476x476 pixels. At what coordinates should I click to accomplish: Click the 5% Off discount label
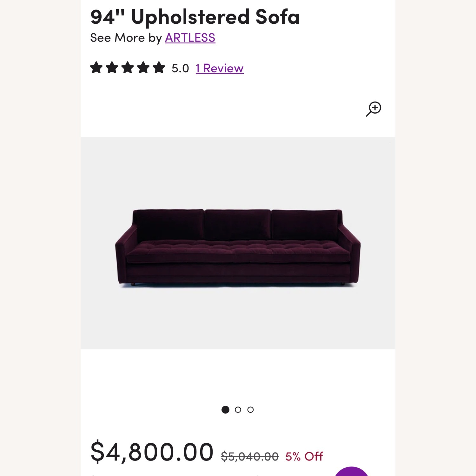(x=304, y=456)
